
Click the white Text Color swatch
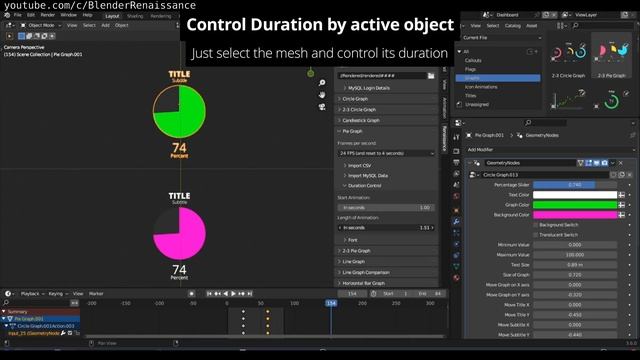point(575,195)
